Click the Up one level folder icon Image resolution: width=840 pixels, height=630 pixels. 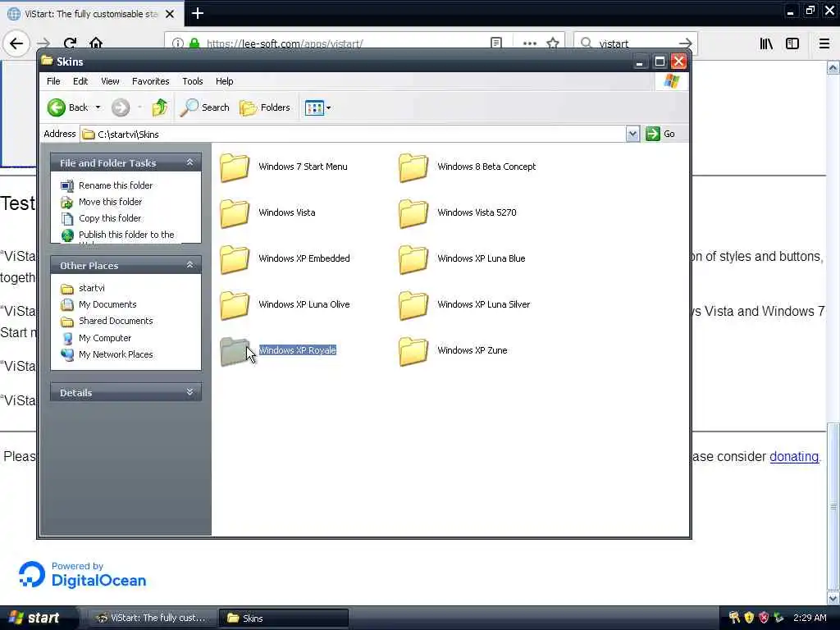[159, 107]
